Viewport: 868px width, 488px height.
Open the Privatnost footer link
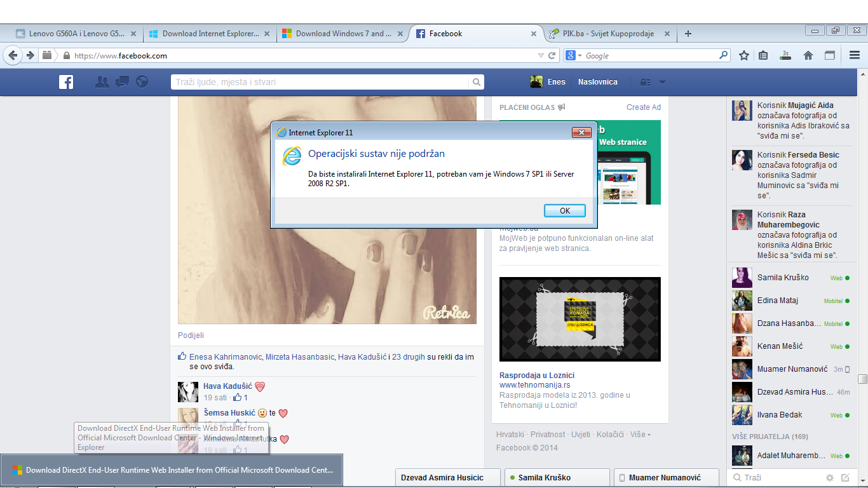pyautogui.click(x=548, y=435)
